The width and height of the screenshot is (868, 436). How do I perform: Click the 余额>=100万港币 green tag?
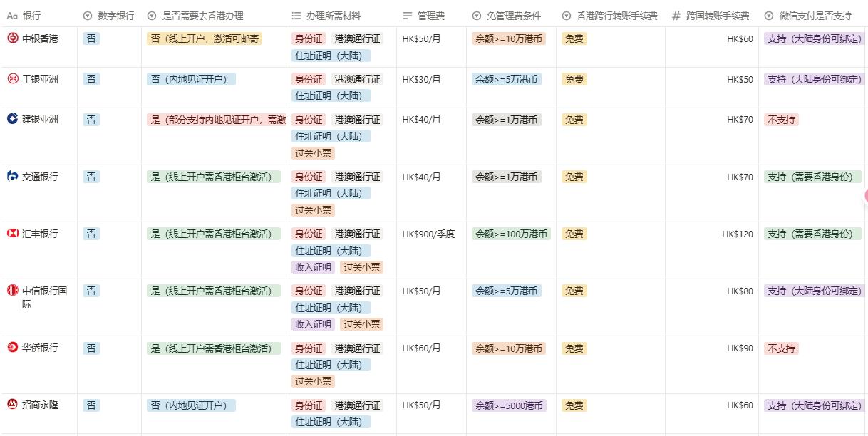[511, 234]
